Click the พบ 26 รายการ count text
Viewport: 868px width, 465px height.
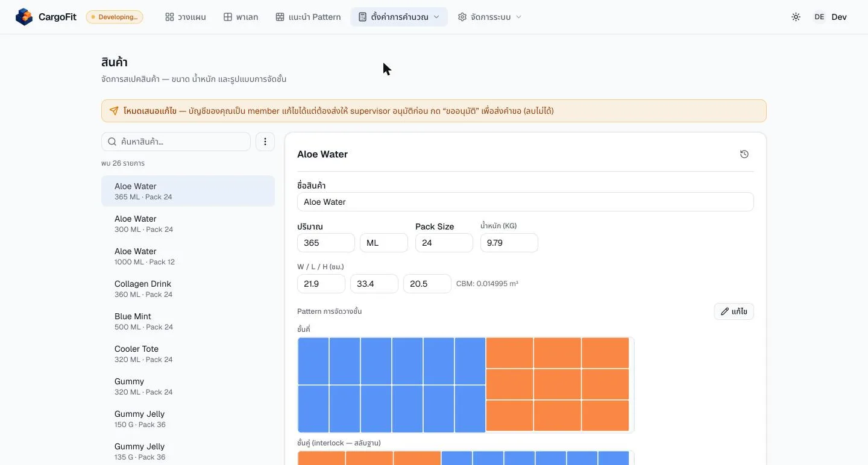coord(123,163)
